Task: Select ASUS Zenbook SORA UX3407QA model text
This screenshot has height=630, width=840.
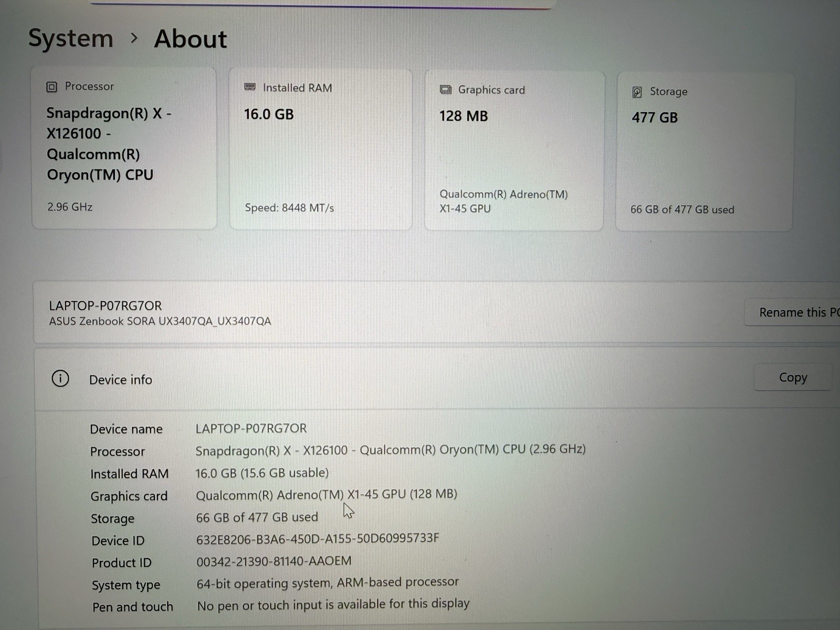Action: 160,321
